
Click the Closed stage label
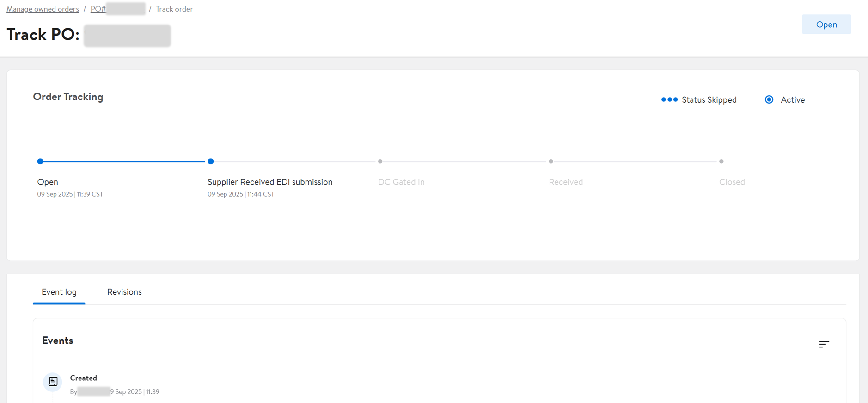(x=732, y=182)
